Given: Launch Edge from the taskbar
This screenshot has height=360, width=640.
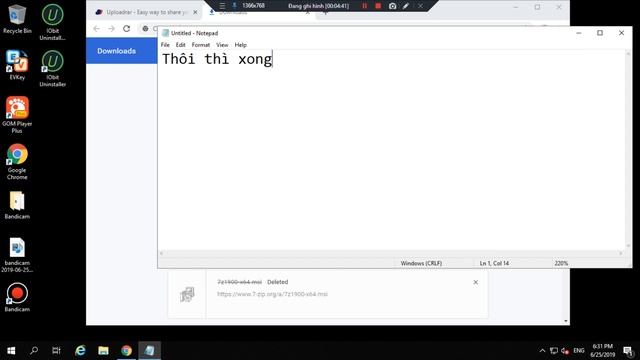Looking at the screenshot, I should pyautogui.click(x=80, y=351).
